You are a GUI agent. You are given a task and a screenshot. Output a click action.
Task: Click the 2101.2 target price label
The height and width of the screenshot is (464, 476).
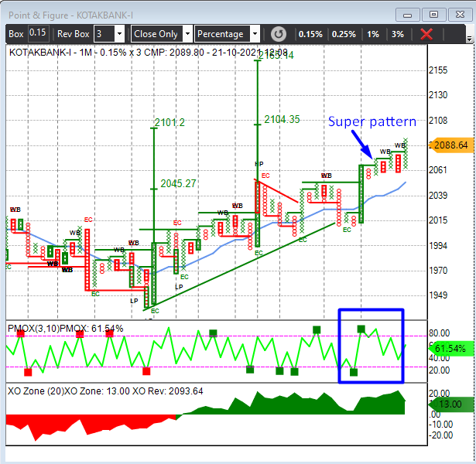(x=170, y=122)
